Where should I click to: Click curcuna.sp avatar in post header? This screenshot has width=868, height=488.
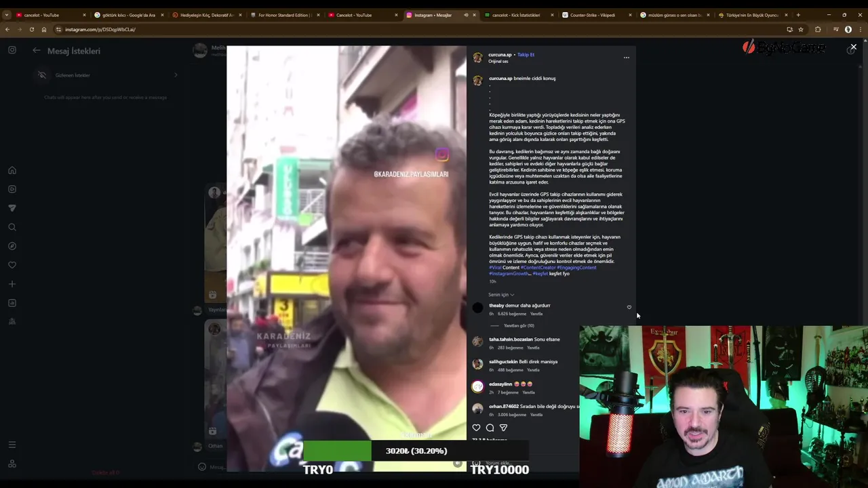477,58
